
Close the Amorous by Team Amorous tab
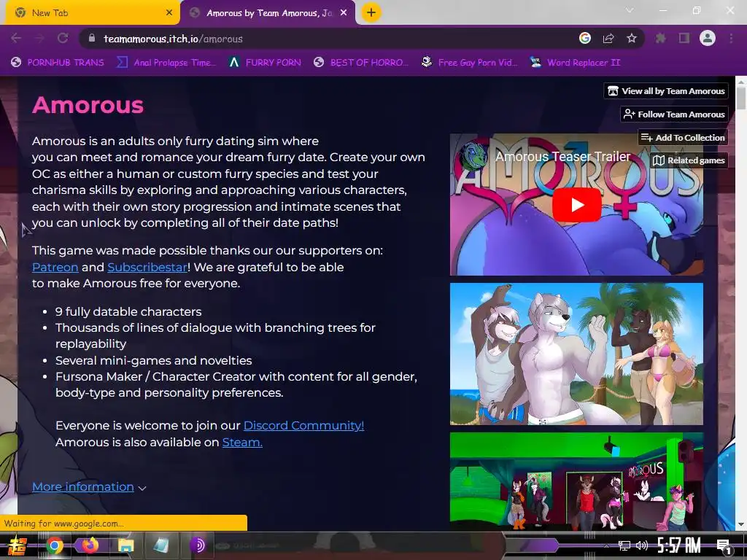coord(344,13)
